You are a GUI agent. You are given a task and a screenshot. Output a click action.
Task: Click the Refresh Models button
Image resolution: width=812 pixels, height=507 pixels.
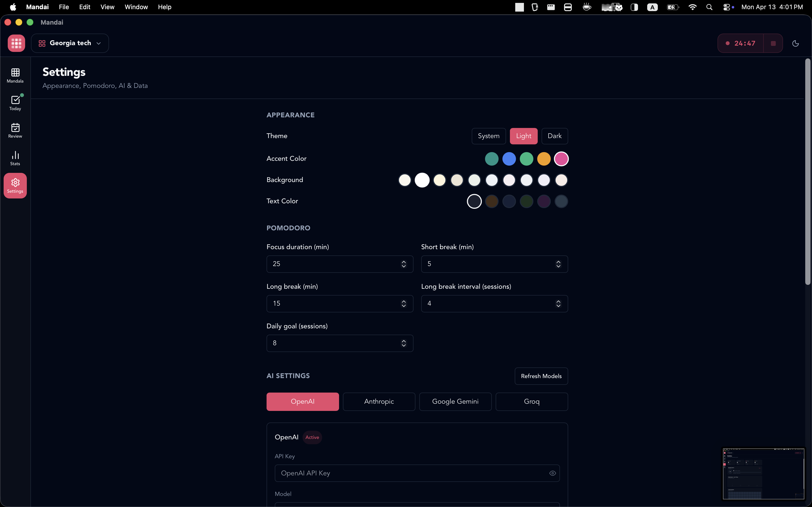[541, 376]
